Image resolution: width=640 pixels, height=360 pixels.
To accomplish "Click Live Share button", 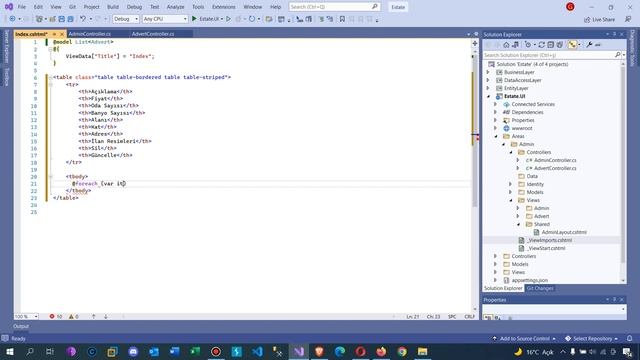I will click(599, 19).
